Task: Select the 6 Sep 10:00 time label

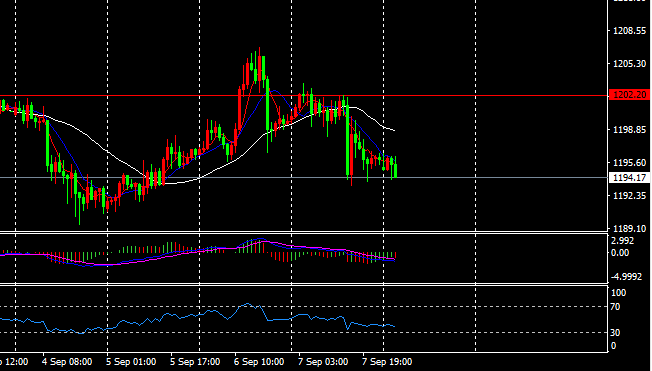Action: pos(259,362)
